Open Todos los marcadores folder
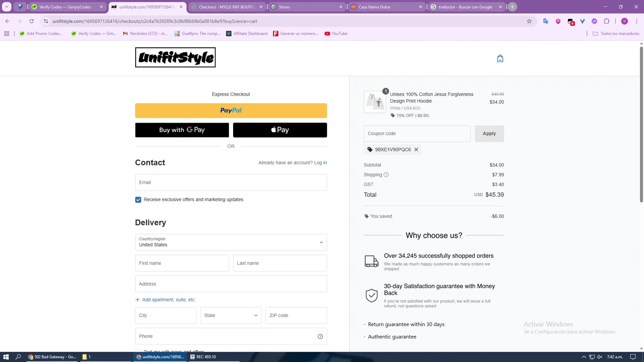The image size is (644, 362). (x=616, y=33)
